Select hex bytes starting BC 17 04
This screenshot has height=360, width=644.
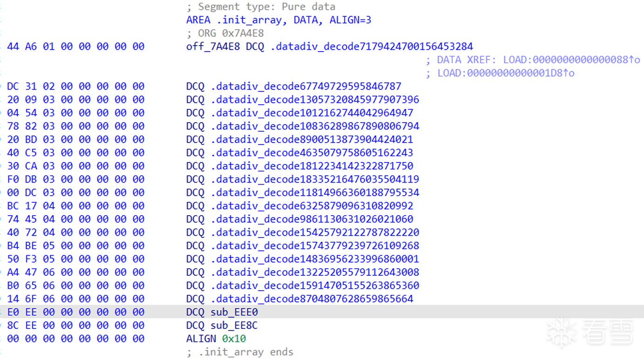coord(76,206)
